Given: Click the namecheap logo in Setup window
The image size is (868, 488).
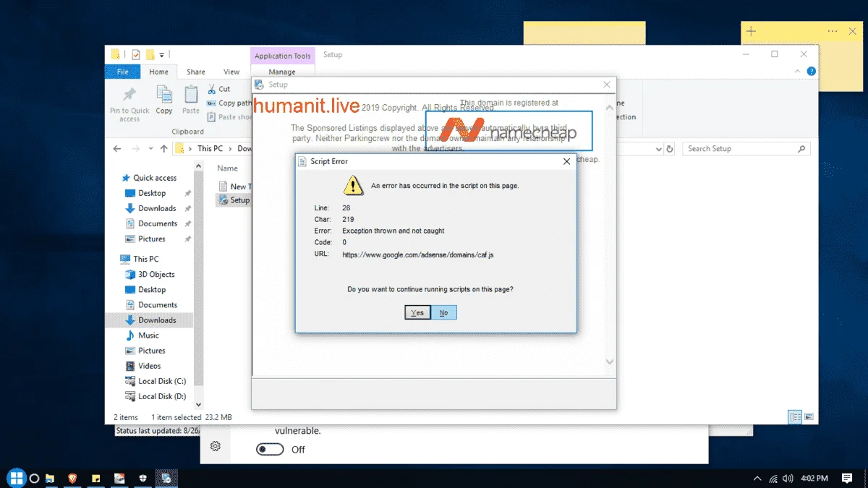Looking at the screenshot, I should point(509,131).
